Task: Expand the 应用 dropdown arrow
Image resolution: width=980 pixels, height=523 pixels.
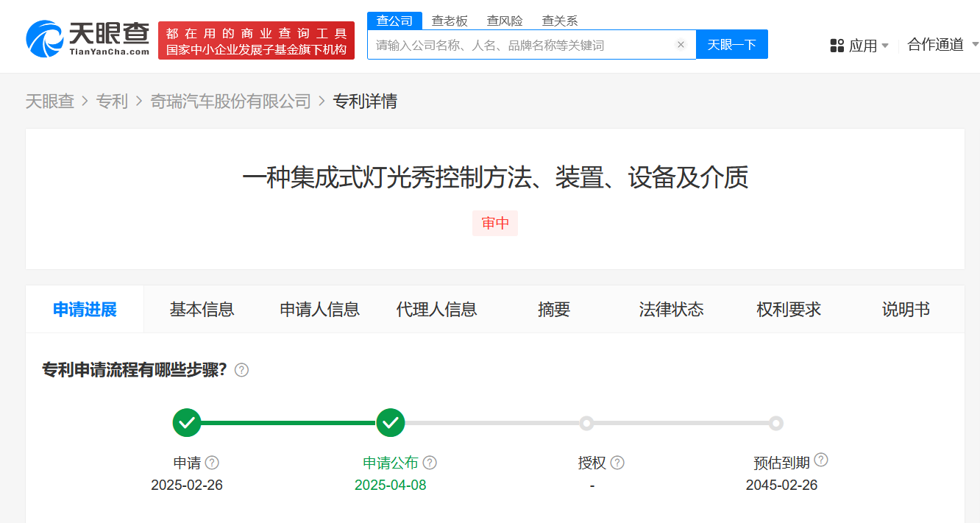Action: click(x=885, y=46)
